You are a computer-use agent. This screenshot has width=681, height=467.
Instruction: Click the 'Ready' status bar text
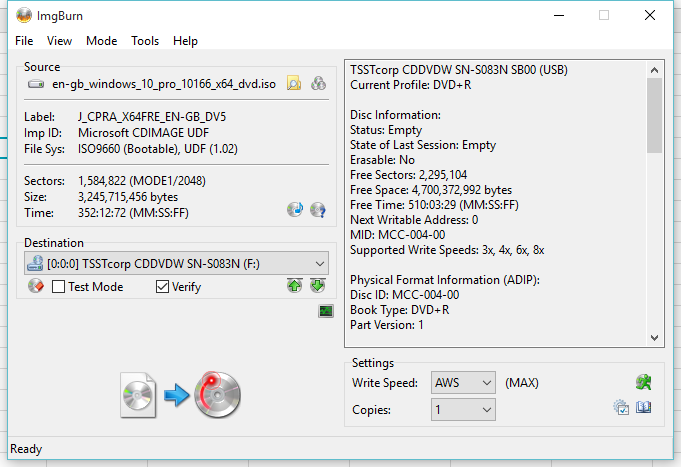(26, 449)
